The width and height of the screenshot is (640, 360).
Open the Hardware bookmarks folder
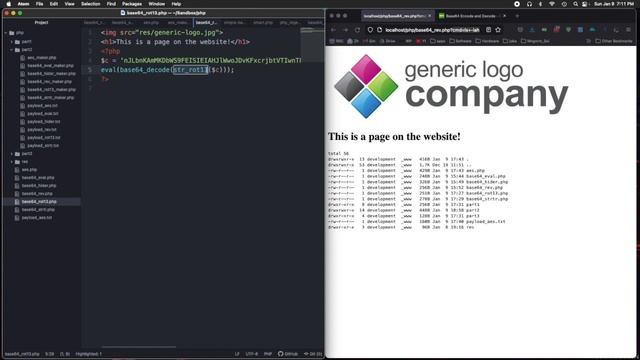[488, 41]
